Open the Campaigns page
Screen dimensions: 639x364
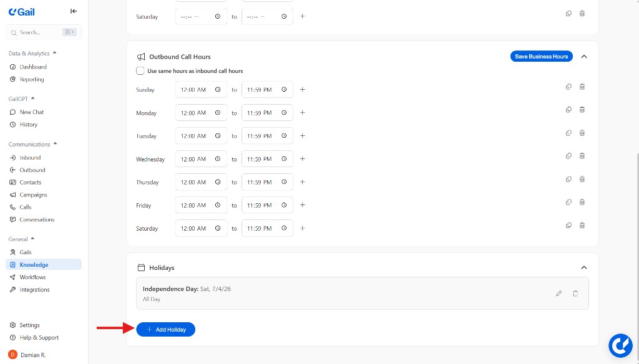pos(33,194)
